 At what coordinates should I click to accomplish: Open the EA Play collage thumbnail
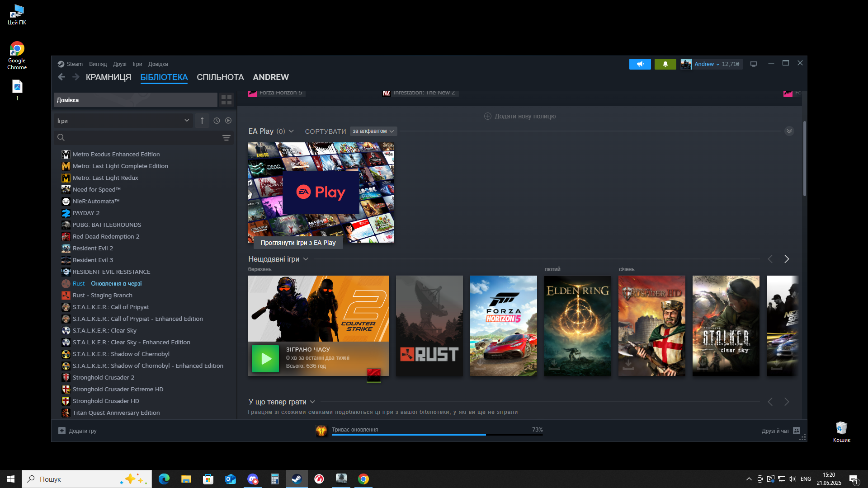pos(321,192)
